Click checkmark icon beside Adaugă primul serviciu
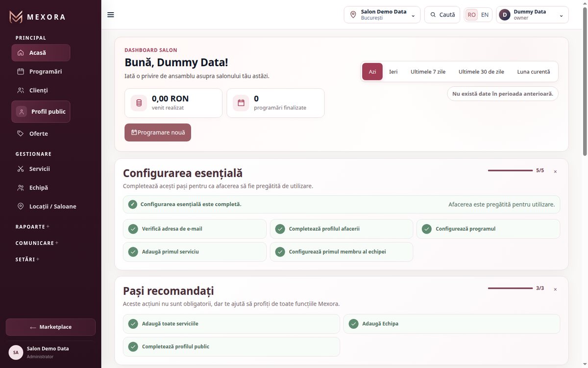The width and height of the screenshot is (588, 368). (133, 252)
